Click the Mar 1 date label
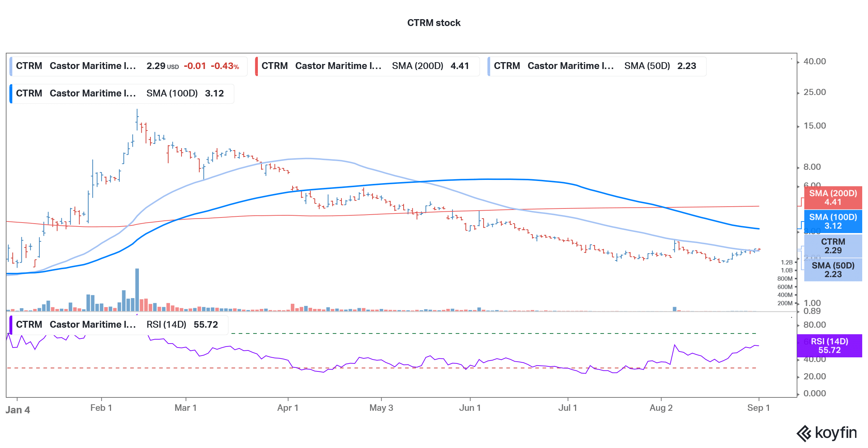 click(x=186, y=408)
